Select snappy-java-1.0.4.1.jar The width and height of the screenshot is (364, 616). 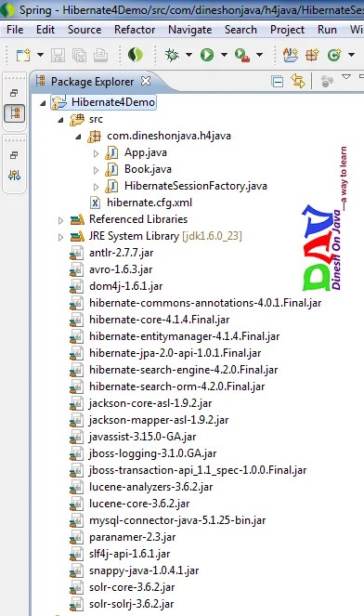click(x=135, y=570)
